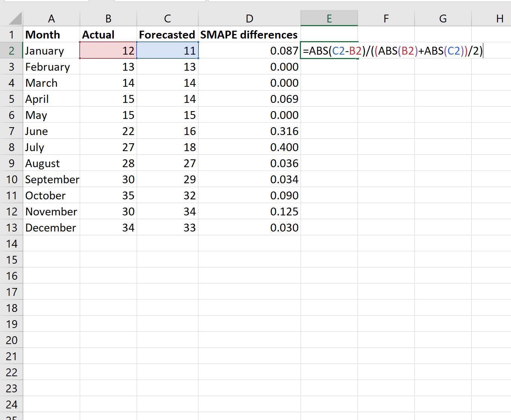This screenshot has width=511, height=420.
Task: Click the SMAPE differences header cell
Action: pos(249,34)
